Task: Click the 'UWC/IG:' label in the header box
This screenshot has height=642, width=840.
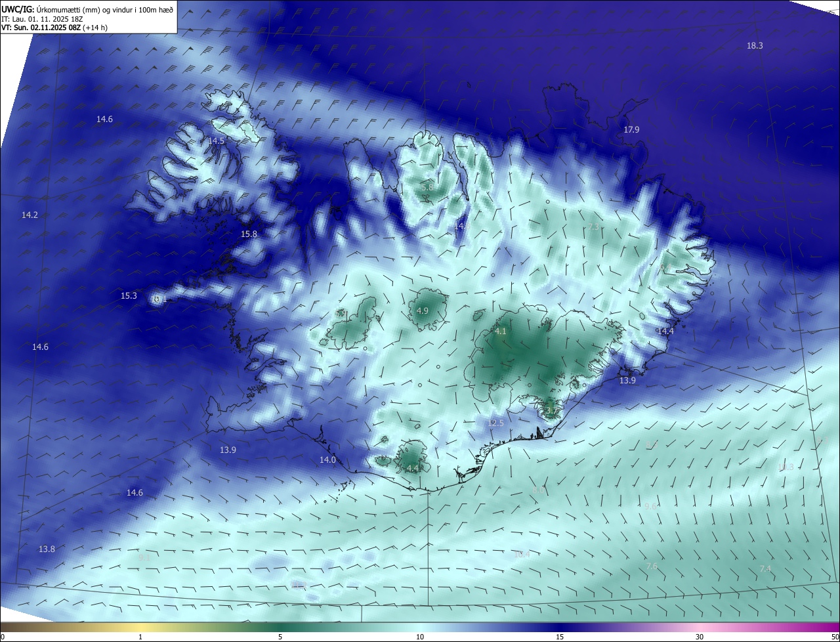Action: click(x=18, y=9)
